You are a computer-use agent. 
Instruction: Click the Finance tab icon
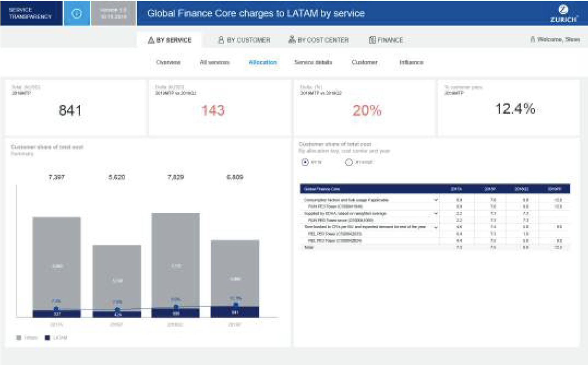click(372, 40)
